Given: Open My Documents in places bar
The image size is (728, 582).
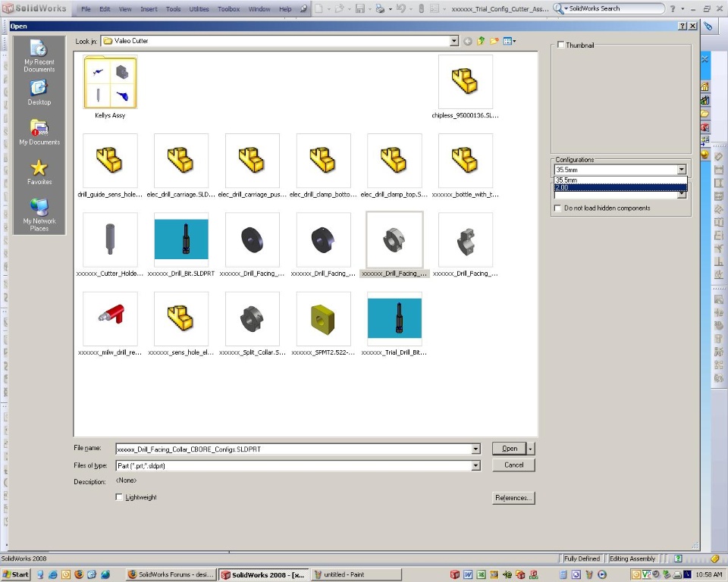Looking at the screenshot, I should [39, 133].
